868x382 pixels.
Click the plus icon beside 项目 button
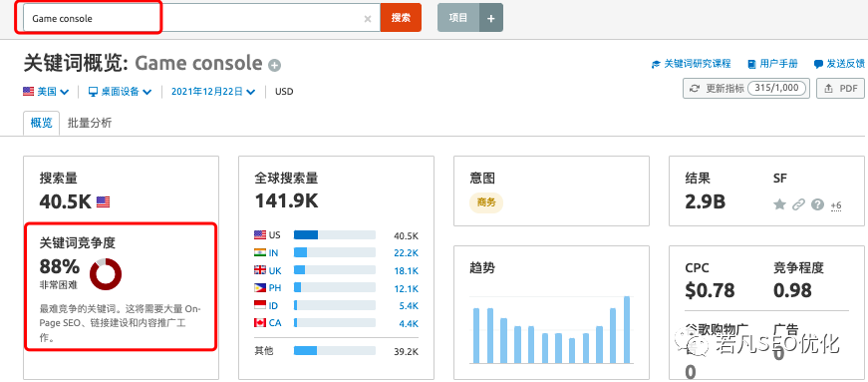coord(491,18)
